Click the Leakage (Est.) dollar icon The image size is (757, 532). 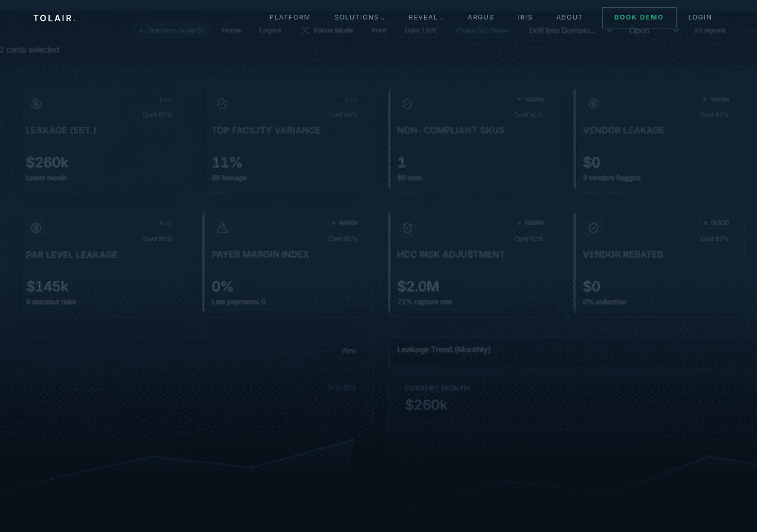click(36, 104)
